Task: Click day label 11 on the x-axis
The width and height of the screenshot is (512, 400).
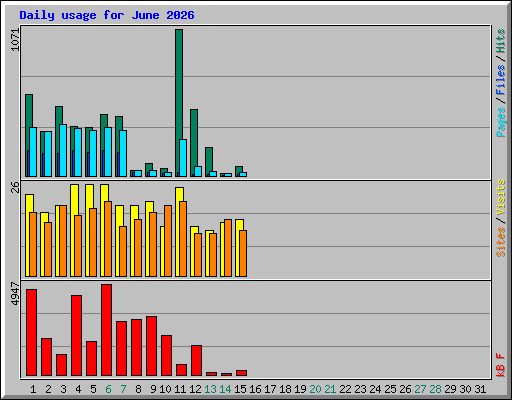Action: [180, 389]
